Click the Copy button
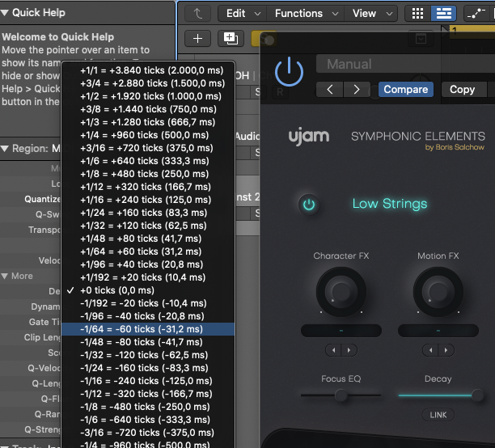This screenshot has height=448, width=495. click(x=462, y=89)
